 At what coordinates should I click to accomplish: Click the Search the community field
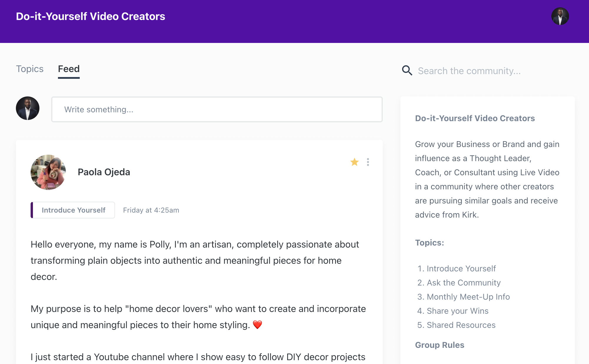pyautogui.click(x=469, y=71)
